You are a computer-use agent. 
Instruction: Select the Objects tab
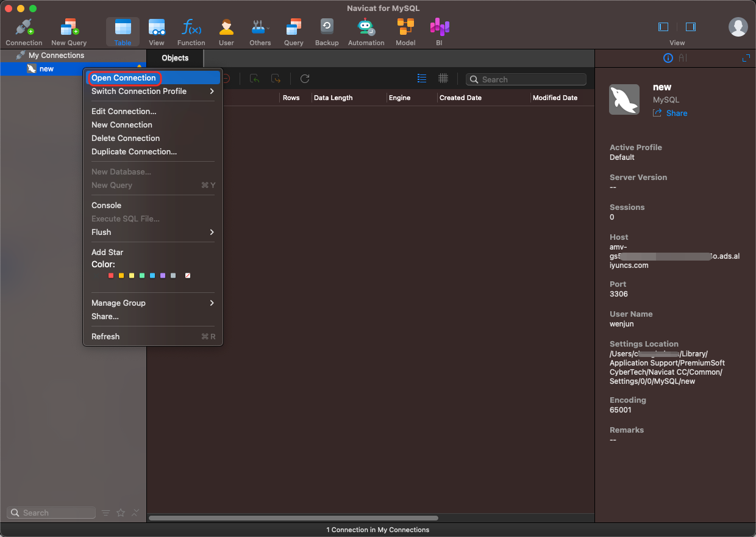(x=175, y=58)
